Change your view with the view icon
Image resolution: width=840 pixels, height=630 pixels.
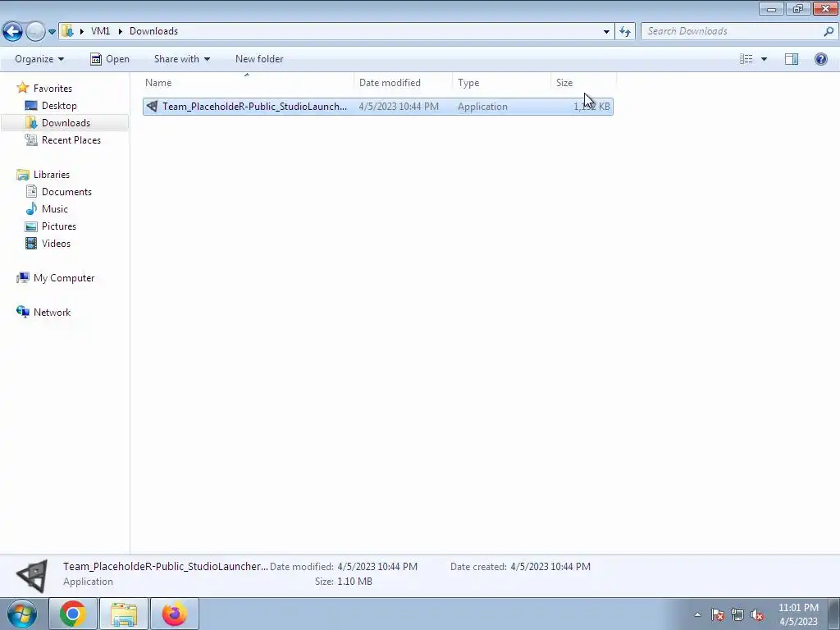[x=746, y=59]
